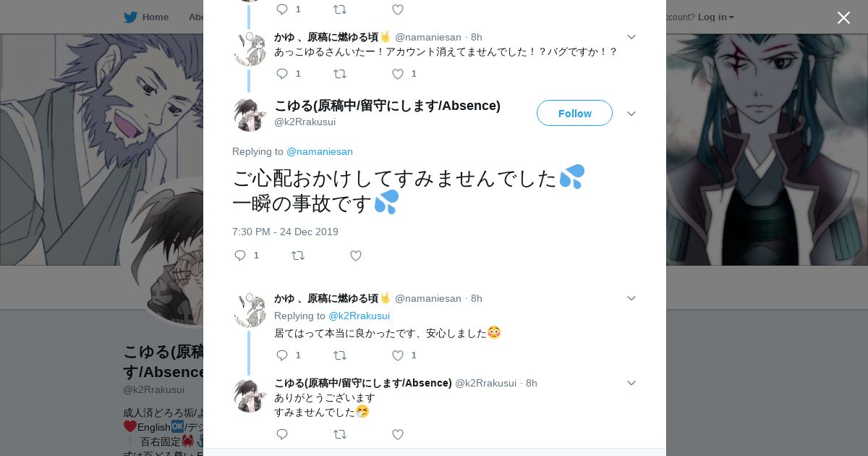Viewport: 868px width, 456px height.
Task: Follow the @k2Rrakusui account
Action: pyautogui.click(x=574, y=114)
